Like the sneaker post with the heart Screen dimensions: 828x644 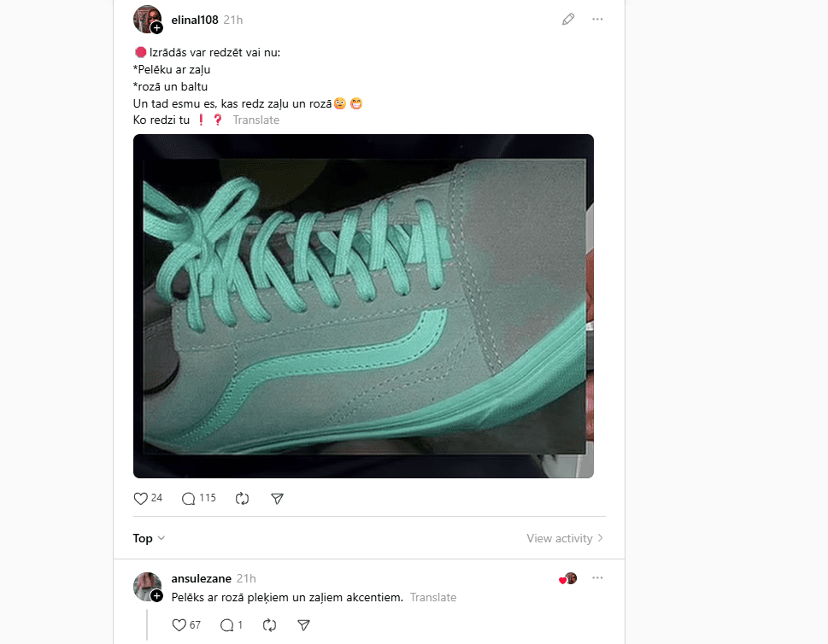pos(140,498)
